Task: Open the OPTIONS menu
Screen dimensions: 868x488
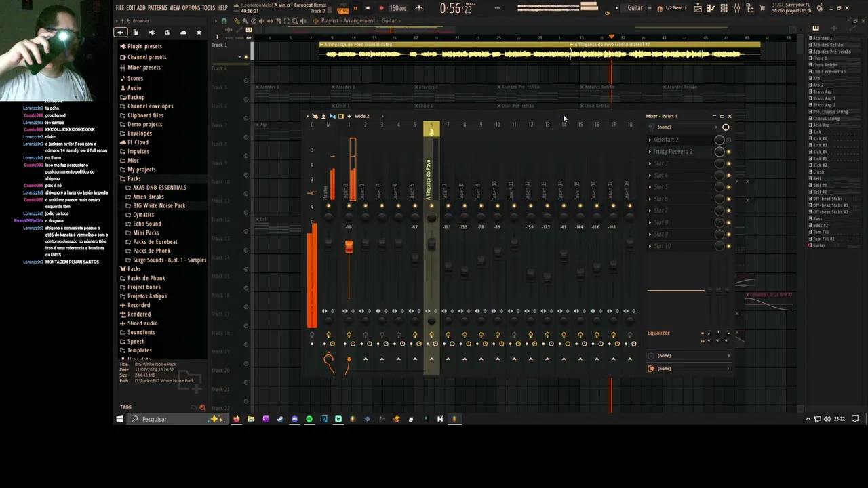Action: pos(191,8)
